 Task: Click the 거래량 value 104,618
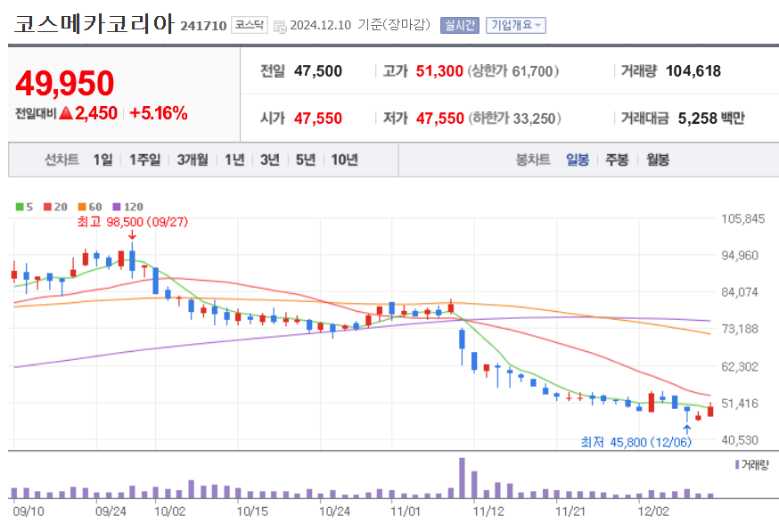point(693,71)
